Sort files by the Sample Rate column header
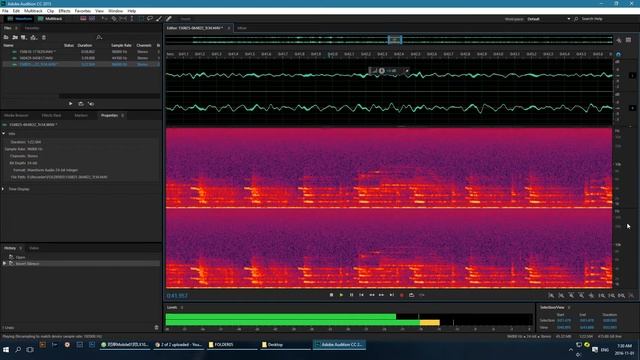Image resolution: width=640 pixels, height=360 pixels. pyautogui.click(x=121, y=45)
